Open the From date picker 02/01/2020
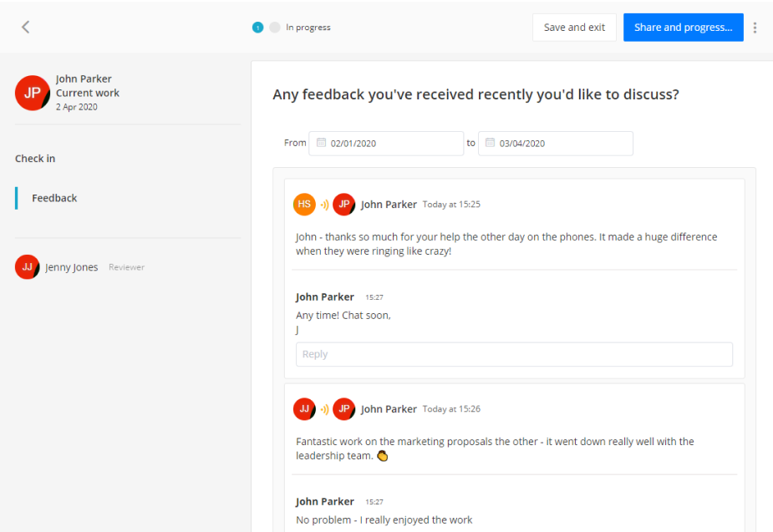The height and width of the screenshot is (532, 773). [x=386, y=144]
